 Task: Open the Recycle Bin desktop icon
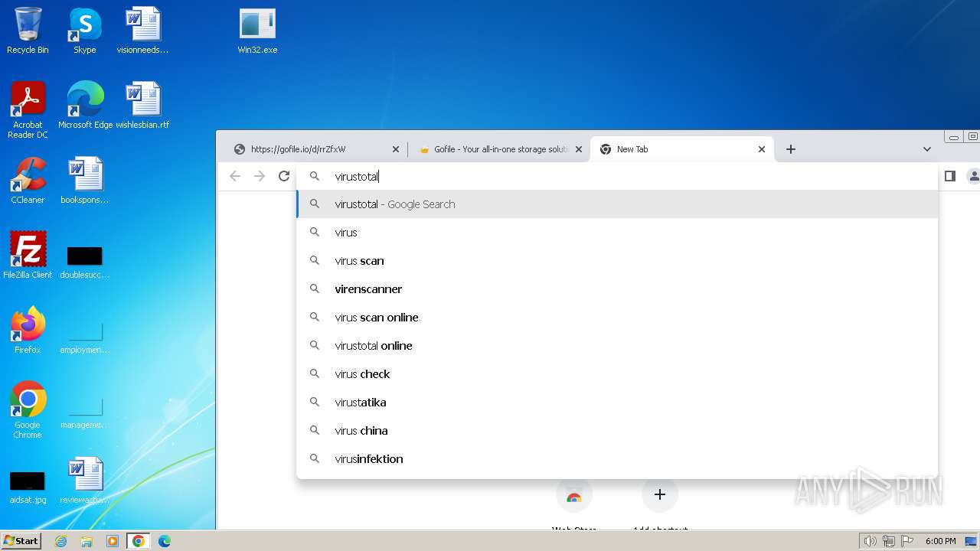click(x=28, y=31)
